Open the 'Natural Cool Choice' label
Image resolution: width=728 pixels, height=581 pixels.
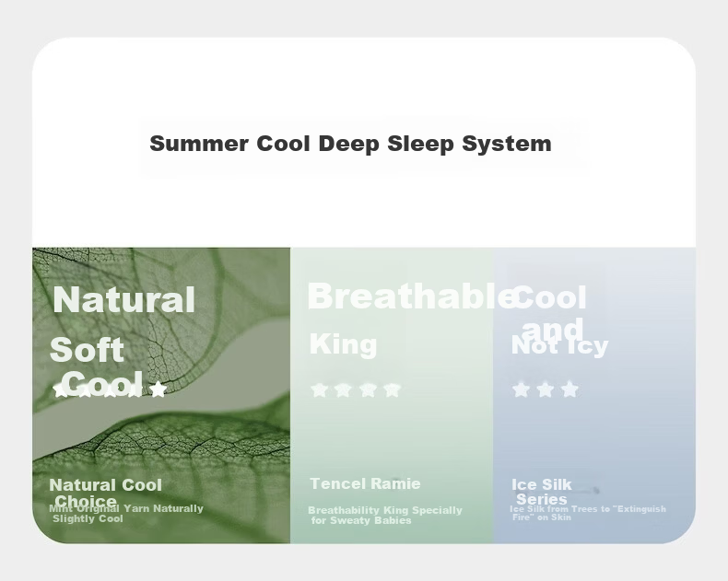[x=105, y=493]
